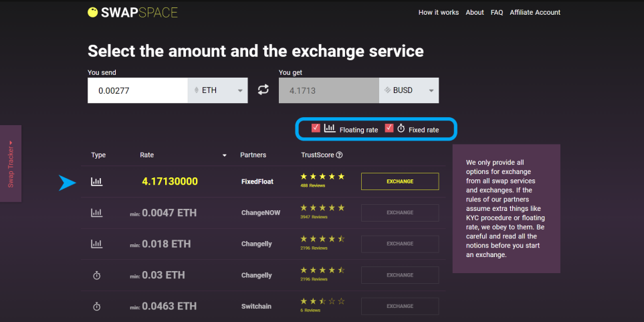Click EXCHANGE button for Changelly 0.03 ETH

pos(400,275)
